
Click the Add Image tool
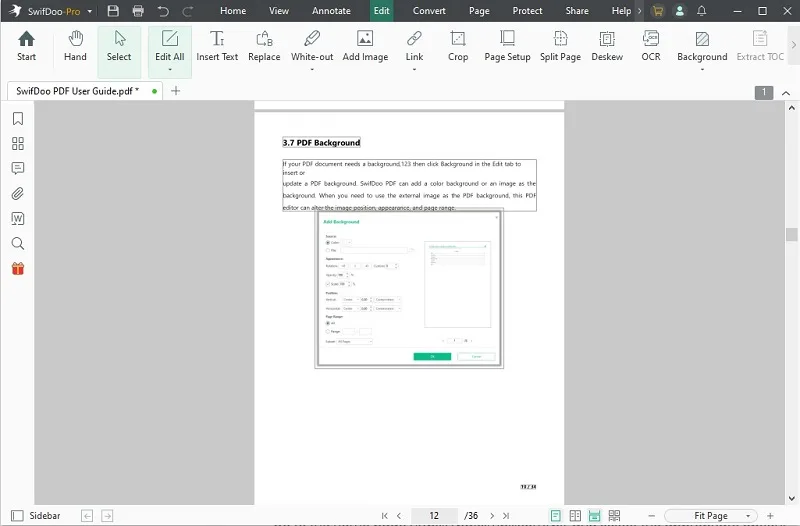tap(365, 46)
